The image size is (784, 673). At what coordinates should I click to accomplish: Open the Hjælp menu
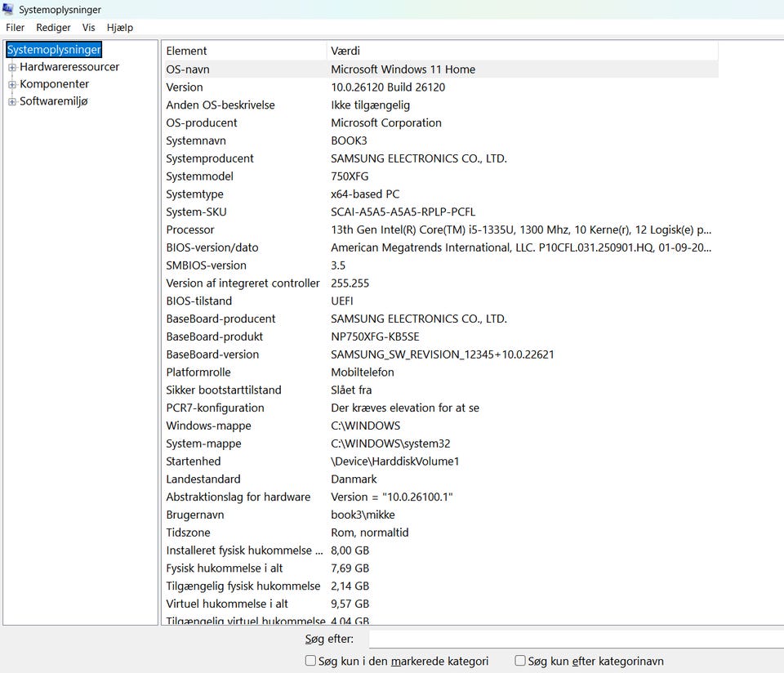click(120, 28)
